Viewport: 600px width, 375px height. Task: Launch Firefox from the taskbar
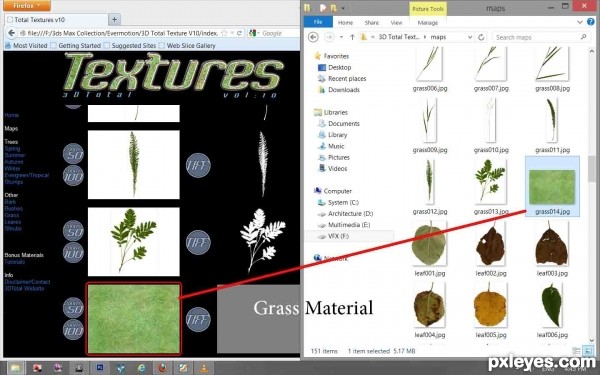point(163,368)
